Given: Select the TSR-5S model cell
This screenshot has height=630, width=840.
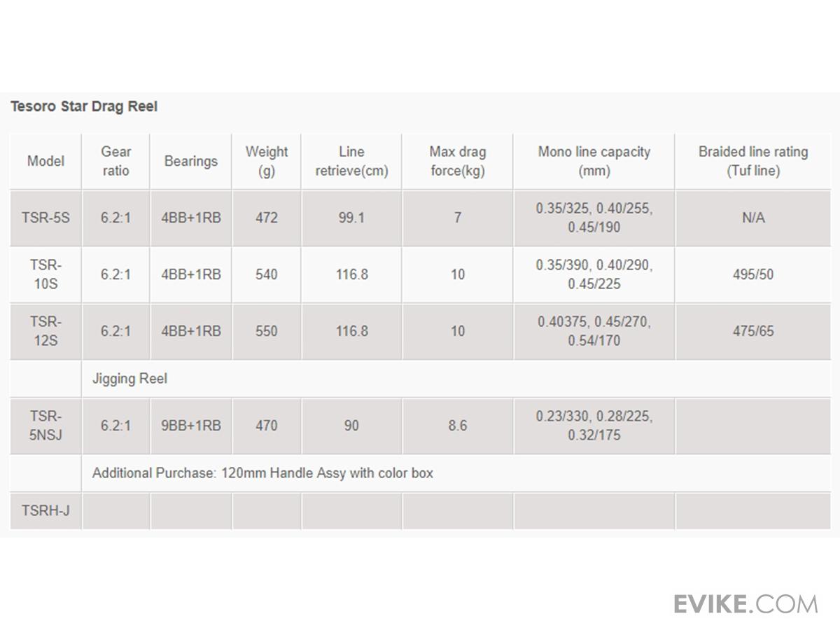Looking at the screenshot, I should [x=45, y=218].
